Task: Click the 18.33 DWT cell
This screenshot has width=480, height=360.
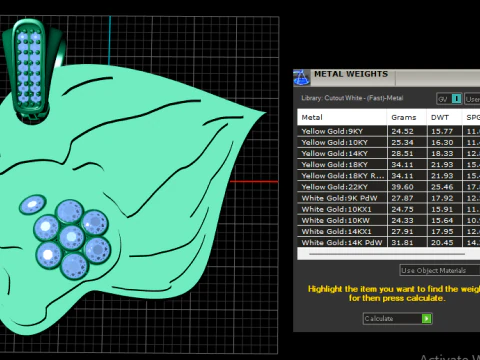Action: (444, 153)
